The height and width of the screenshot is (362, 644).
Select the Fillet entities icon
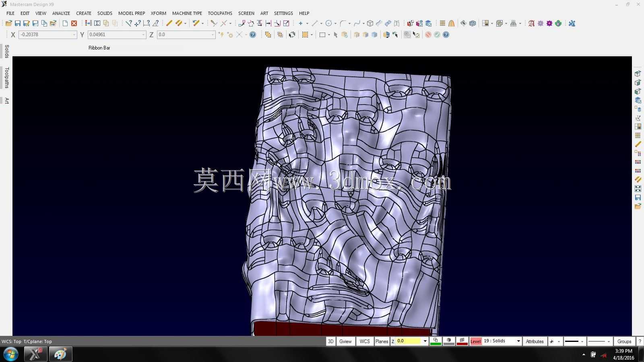tap(343, 23)
